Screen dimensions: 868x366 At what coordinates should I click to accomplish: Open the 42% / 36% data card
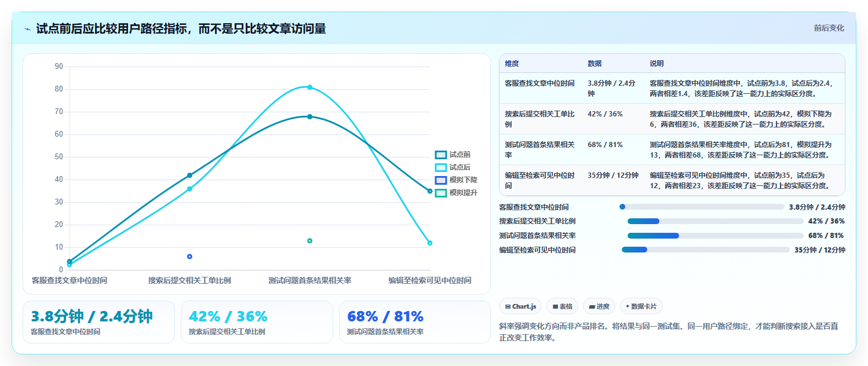(x=257, y=322)
